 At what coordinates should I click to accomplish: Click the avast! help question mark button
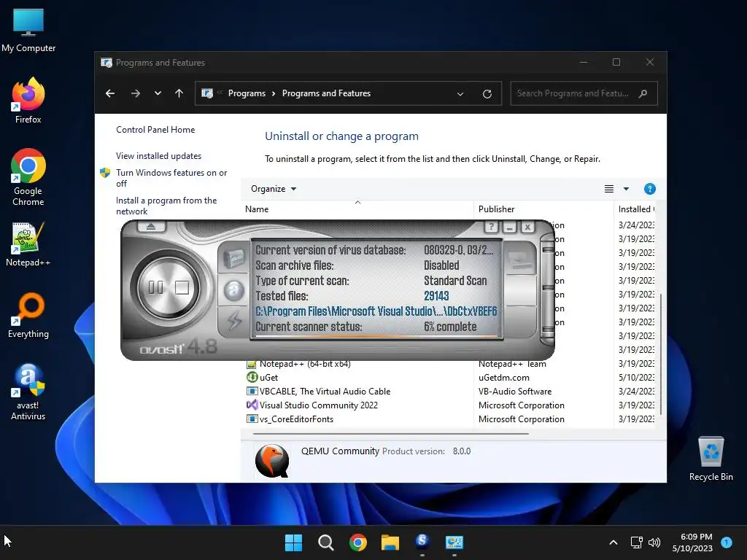coord(491,227)
